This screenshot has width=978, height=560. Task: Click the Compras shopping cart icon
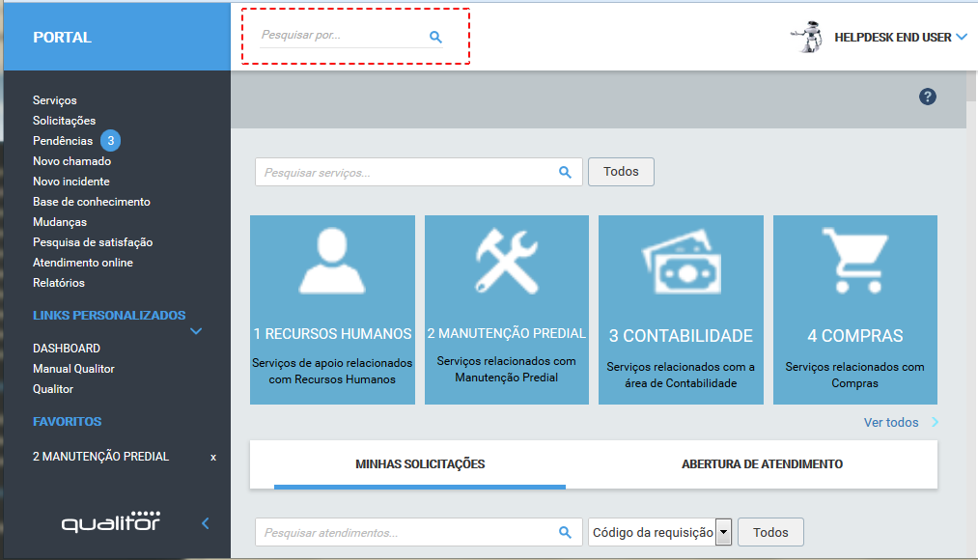(x=854, y=261)
